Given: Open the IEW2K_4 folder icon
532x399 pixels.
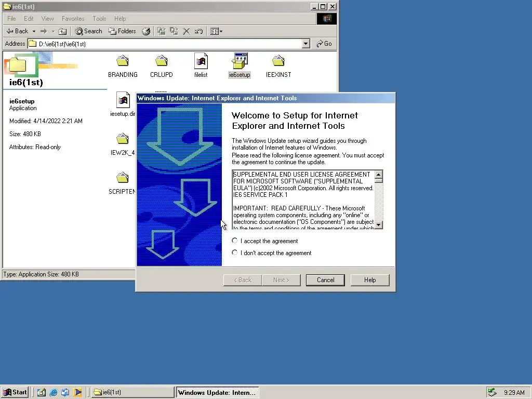Looking at the screenshot, I should (123, 139).
